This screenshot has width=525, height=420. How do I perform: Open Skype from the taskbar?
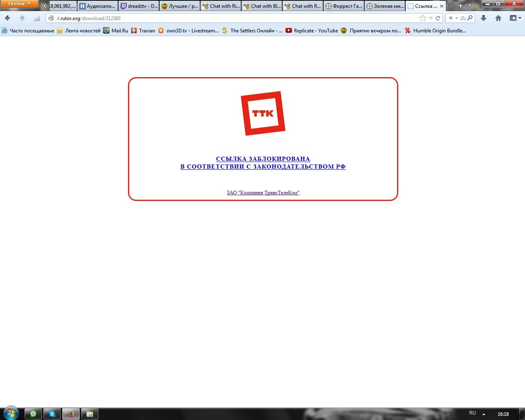click(52, 414)
